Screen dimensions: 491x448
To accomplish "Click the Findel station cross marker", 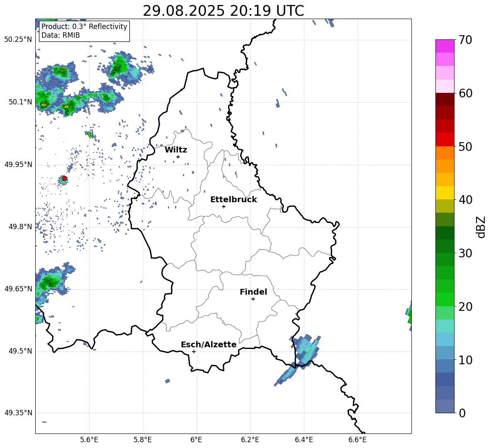I will click(x=253, y=299).
